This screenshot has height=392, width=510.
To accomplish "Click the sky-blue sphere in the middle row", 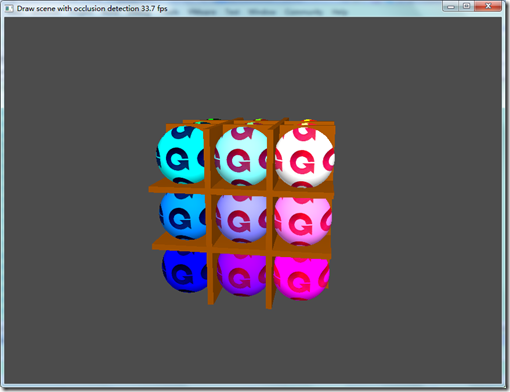I will pos(182,216).
